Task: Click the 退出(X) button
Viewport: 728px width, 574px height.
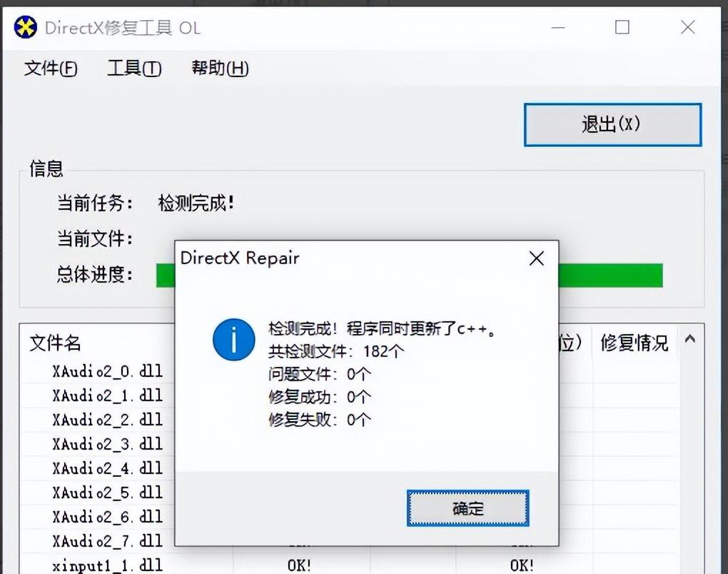Action: 611,124
